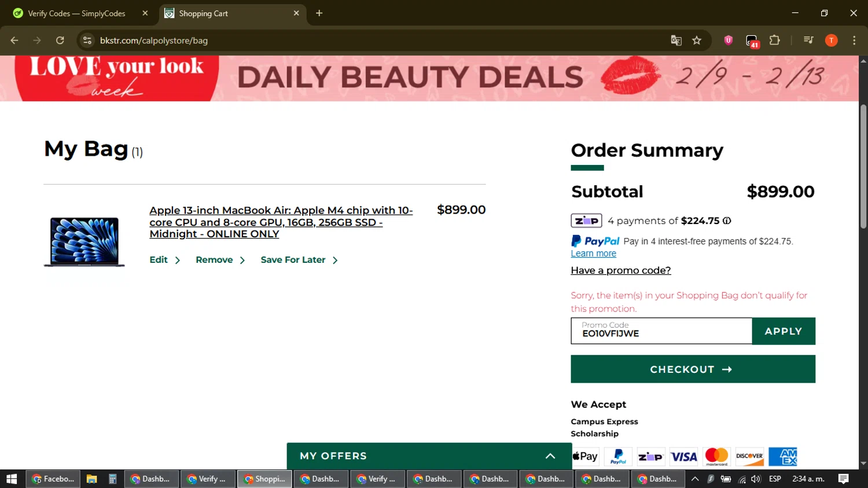The width and height of the screenshot is (868, 488).
Task: Edit the MacBook Air cart item
Action: [x=165, y=260]
